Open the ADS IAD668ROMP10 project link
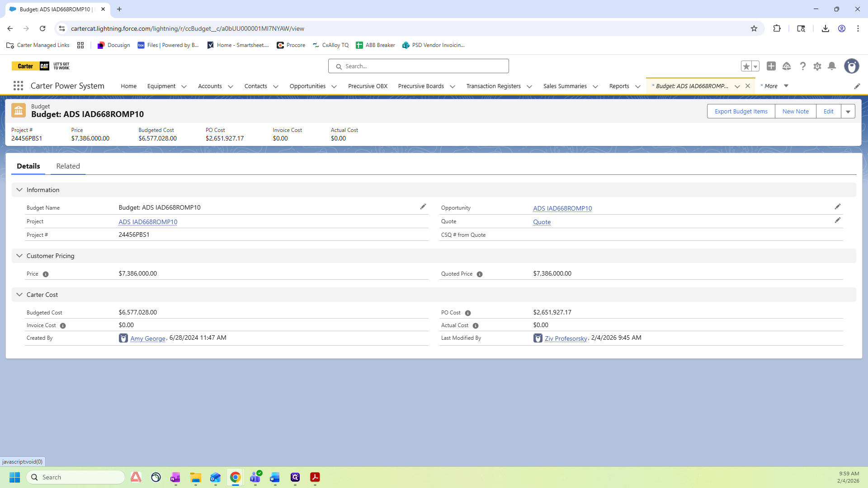Viewport: 868px width, 488px height. pyautogui.click(x=148, y=222)
